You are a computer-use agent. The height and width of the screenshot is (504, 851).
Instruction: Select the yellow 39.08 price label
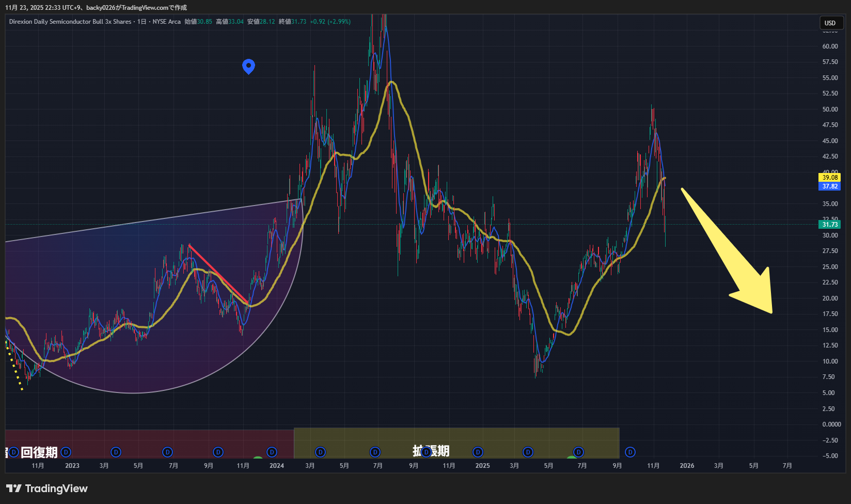830,177
